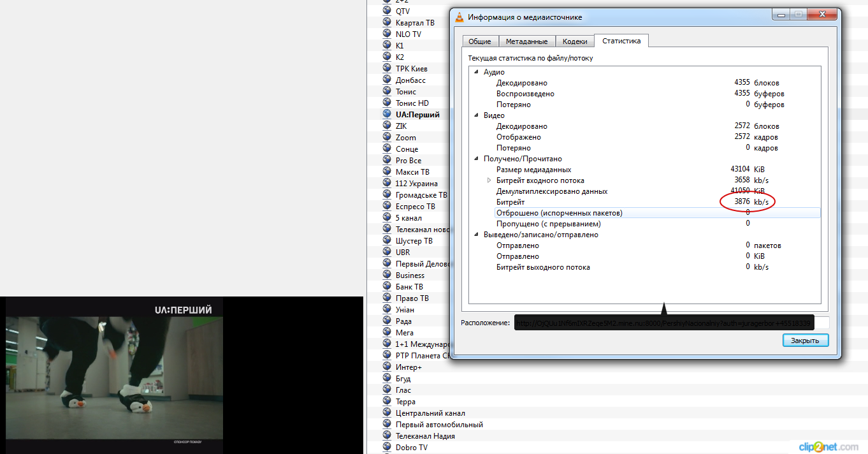This screenshot has height=454, width=868.
Task: Expand the Битрейт входного потока row
Action: pyautogui.click(x=489, y=180)
